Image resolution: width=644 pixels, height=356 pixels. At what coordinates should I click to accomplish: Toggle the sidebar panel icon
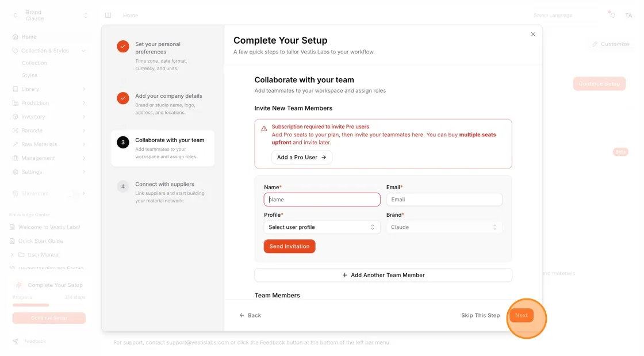click(x=108, y=15)
